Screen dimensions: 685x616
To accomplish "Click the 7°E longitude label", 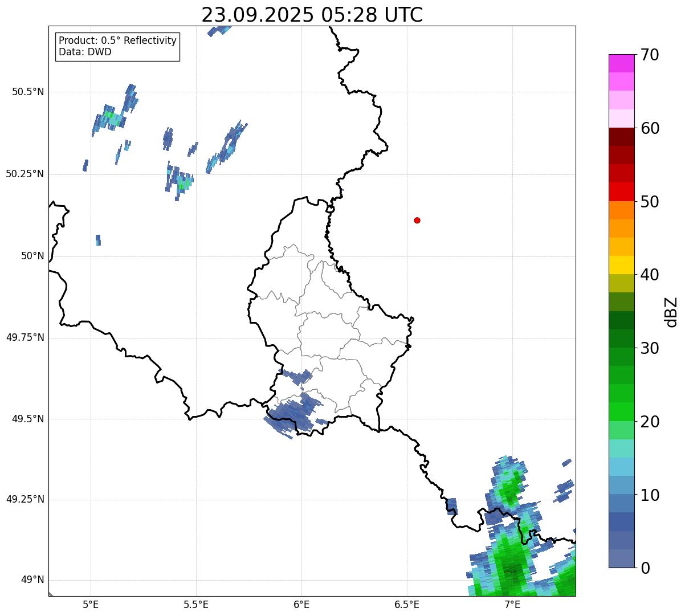I will [x=512, y=604].
